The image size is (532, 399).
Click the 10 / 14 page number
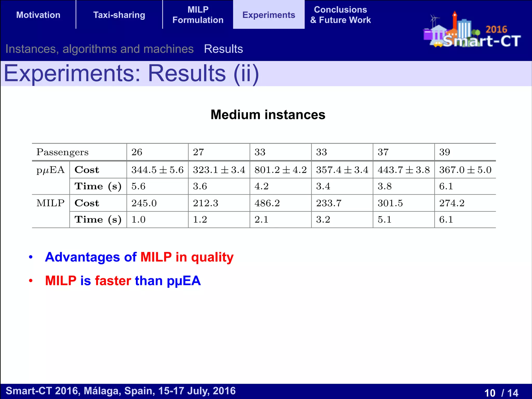tap(501, 393)
